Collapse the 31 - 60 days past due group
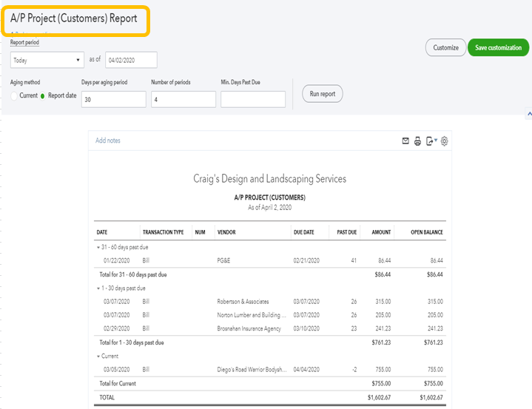 [x=99, y=246]
